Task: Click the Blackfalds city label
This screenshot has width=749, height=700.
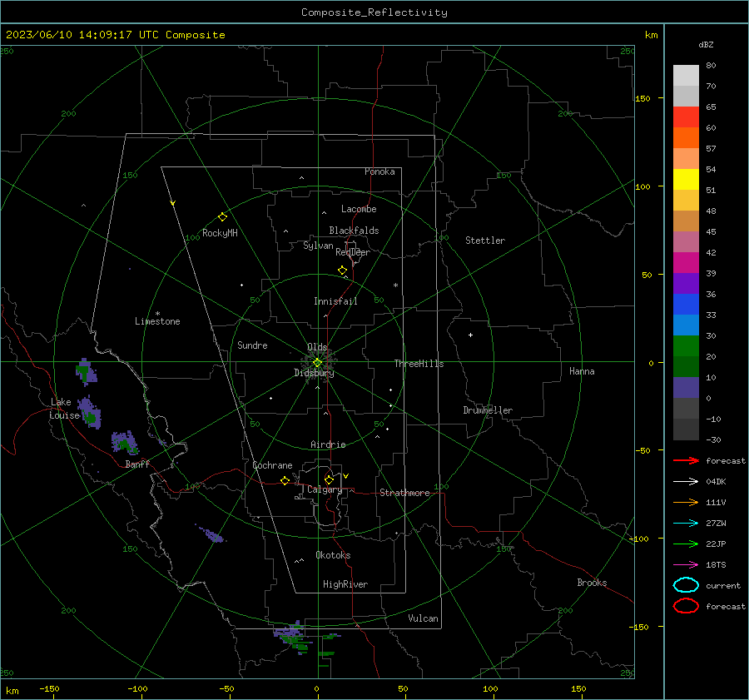Action: coord(354,231)
